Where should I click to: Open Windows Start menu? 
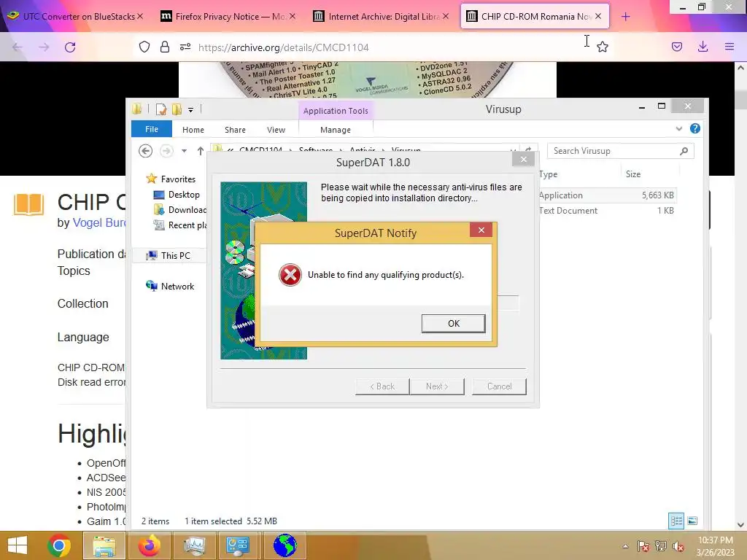coord(18,545)
